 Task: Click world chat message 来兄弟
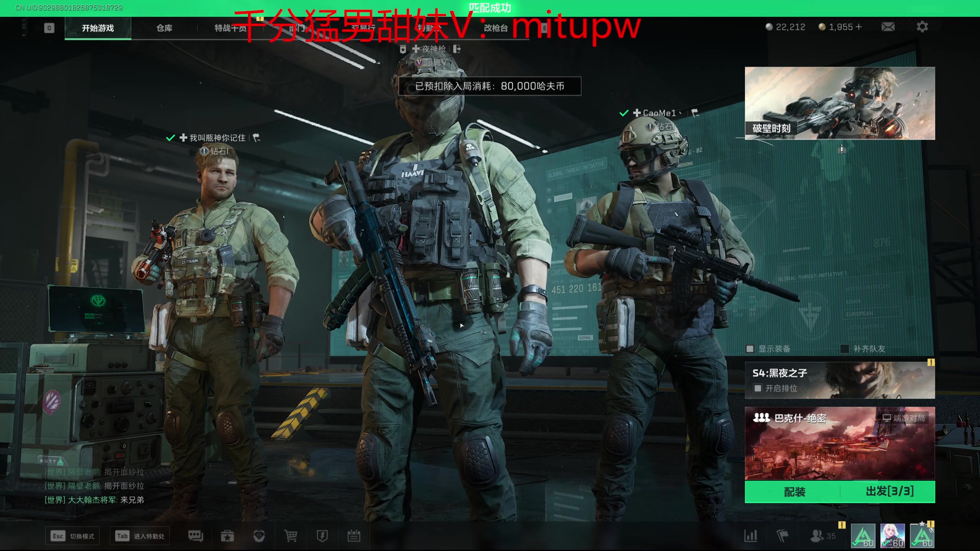coord(132,500)
